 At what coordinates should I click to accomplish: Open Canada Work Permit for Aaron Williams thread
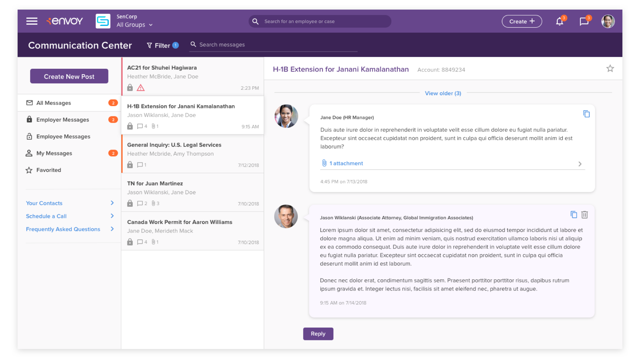pyautogui.click(x=193, y=231)
